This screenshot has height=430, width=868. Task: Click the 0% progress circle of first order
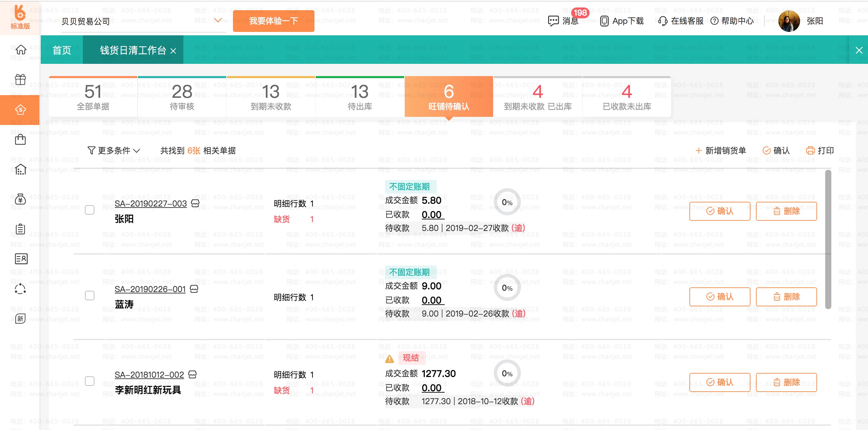507,202
